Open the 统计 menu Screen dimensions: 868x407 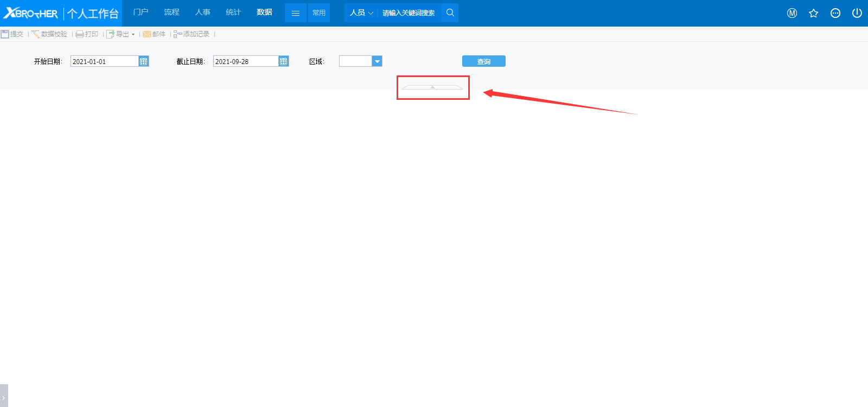(233, 12)
